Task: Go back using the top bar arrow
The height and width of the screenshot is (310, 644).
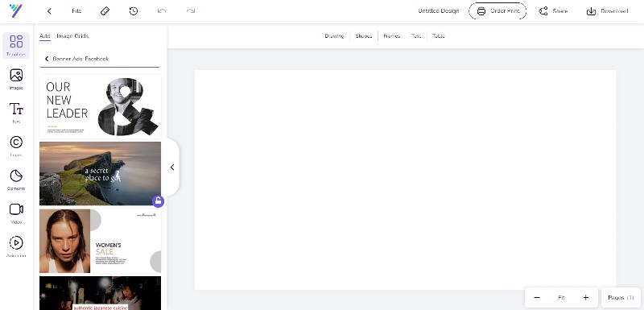Action: coord(49,11)
